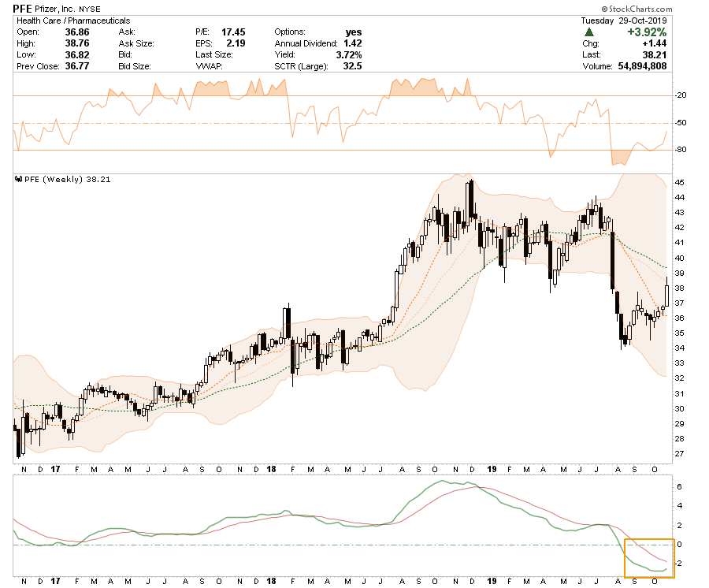Image resolution: width=709 pixels, height=588 pixels.
Task: Click the Ask Size label
Action: click(136, 43)
